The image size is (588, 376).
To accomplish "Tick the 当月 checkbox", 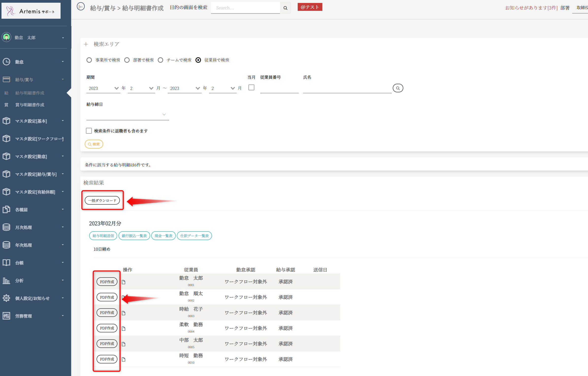I will point(251,88).
